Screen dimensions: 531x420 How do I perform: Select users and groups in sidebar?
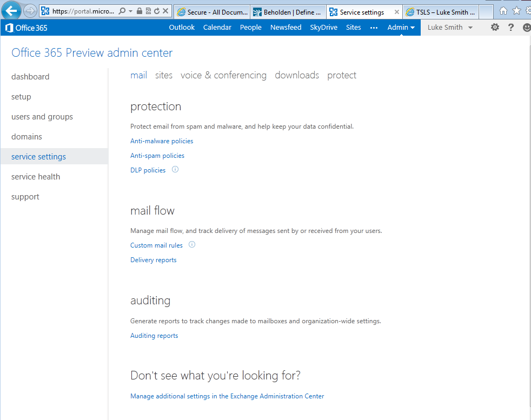42,117
